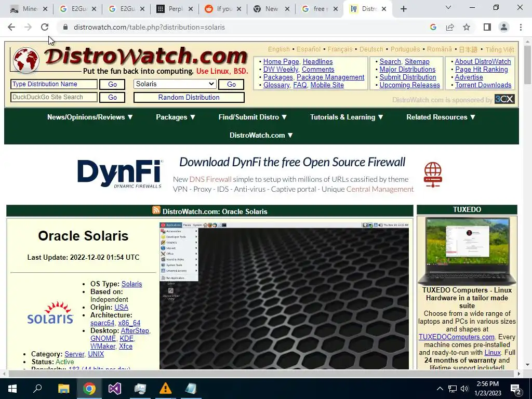Viewport: 532px width, 399px height.
Task: Bookmark the page with the star icon
Action: pyautogui.click(x=467, y=27)
